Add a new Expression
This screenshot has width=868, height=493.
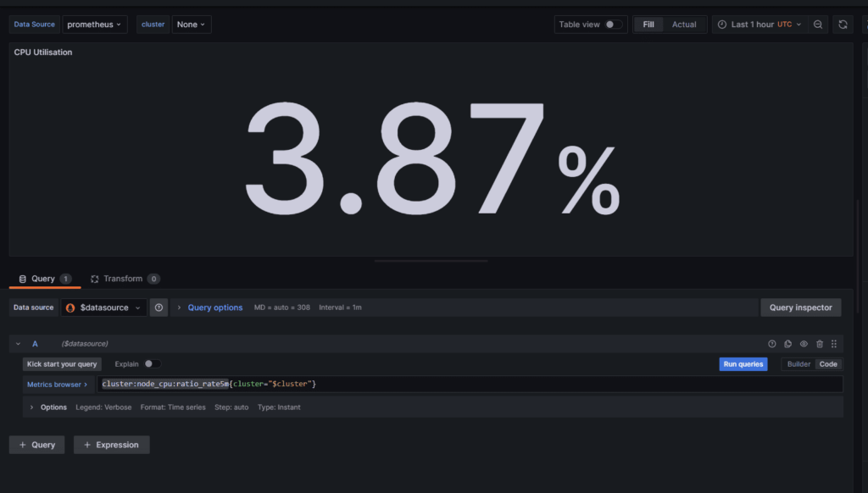111,445
